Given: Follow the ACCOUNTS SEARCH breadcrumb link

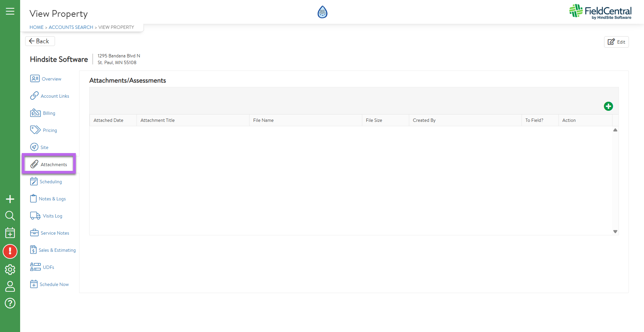Looking at the screenshot, I should (x=71, y=27).
